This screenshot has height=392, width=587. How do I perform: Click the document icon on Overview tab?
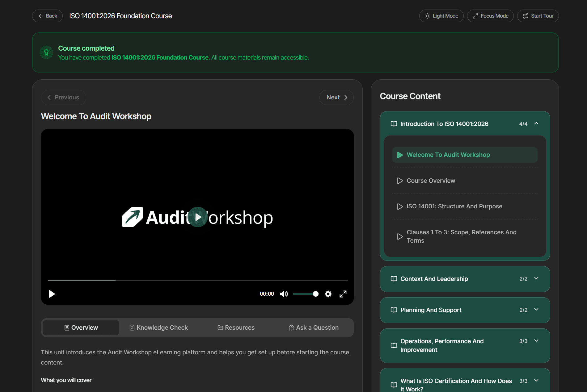click(x=67, y=328)
